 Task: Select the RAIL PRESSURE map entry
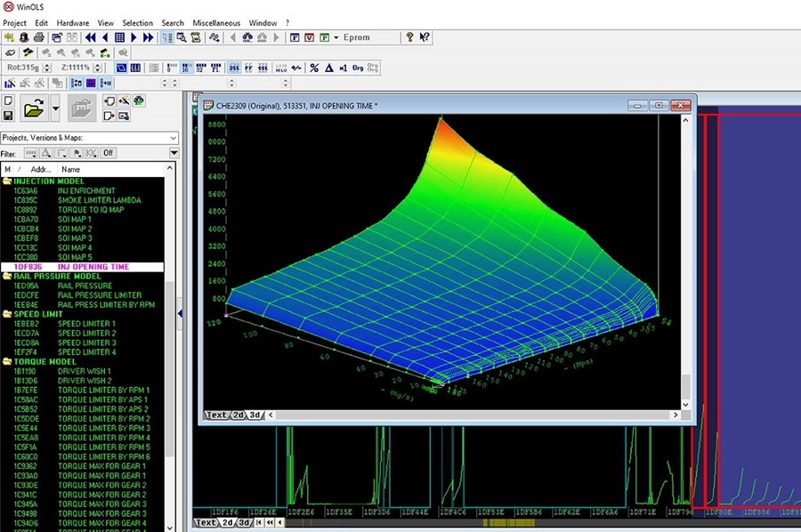(85, 286)
